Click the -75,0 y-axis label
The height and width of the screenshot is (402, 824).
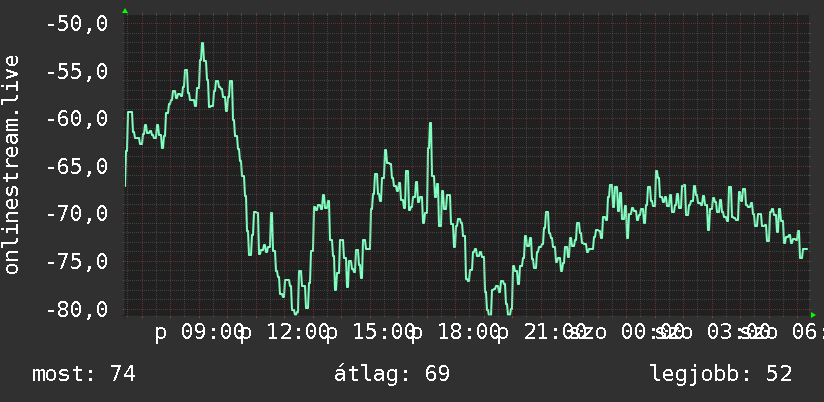77,262
